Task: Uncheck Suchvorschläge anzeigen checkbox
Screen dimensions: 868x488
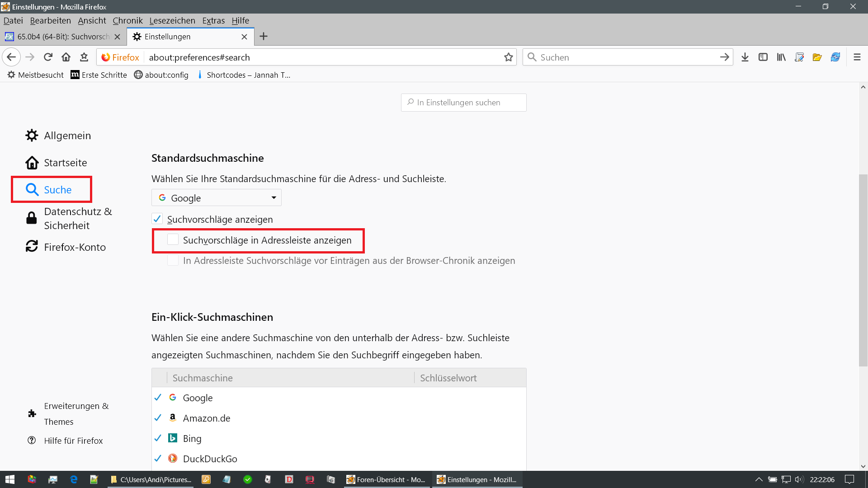Action: coord(157,219)
